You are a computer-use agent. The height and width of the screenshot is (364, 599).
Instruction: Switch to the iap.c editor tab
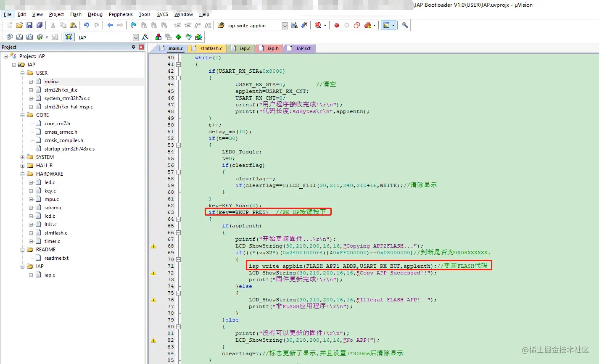click(240, 48)
